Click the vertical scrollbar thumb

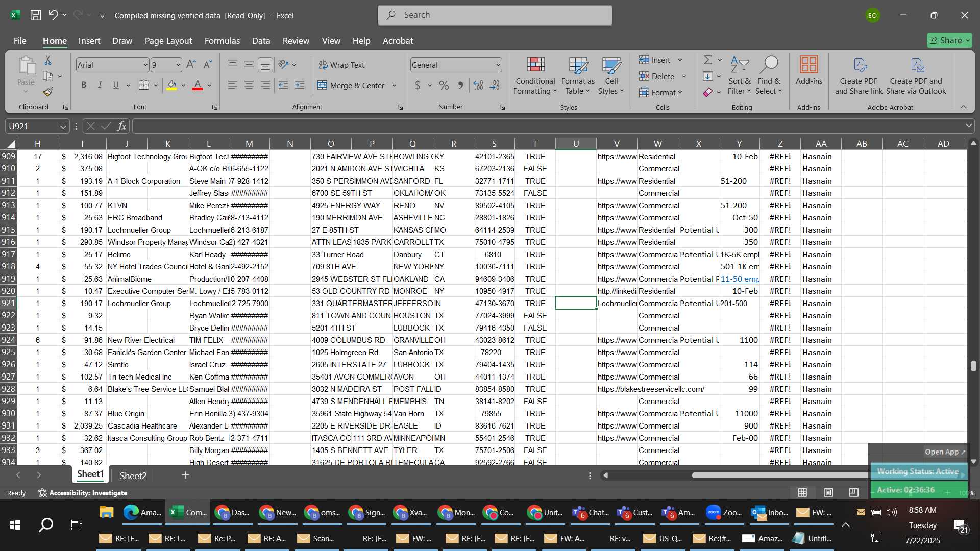974,366
